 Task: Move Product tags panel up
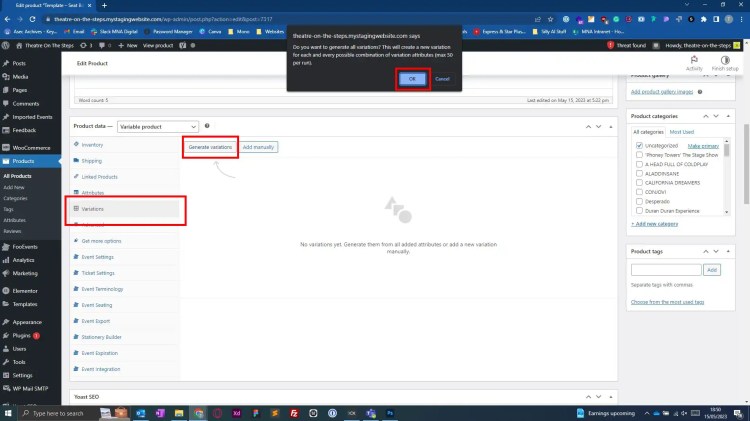tap(706, 251)
